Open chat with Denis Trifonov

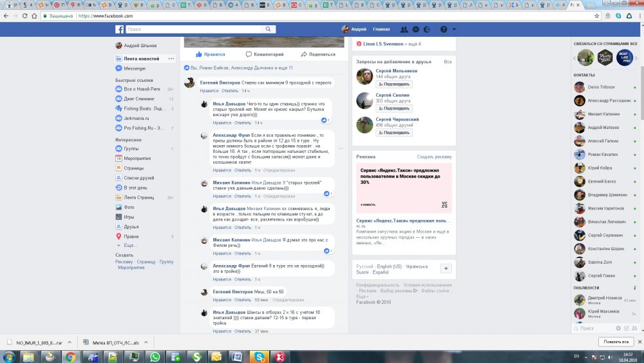(601, 87)
